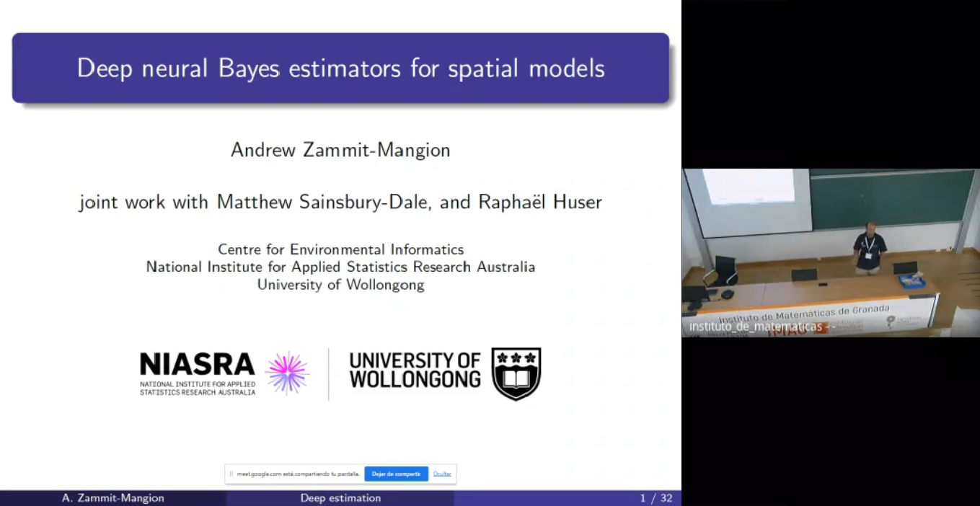Click the 'A. Zammit-Mangion' footer section
The height and width of the screenshot is (506, 980).
click(113, 498)
